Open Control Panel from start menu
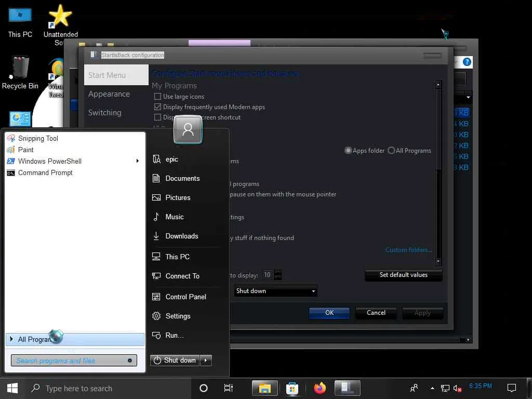 (185, 297)
